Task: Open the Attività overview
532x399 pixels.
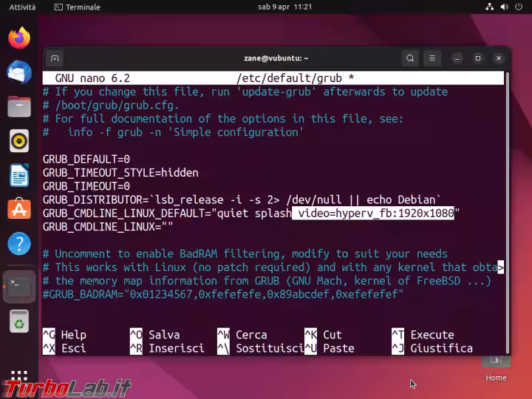Action: [x=22, y=7]
